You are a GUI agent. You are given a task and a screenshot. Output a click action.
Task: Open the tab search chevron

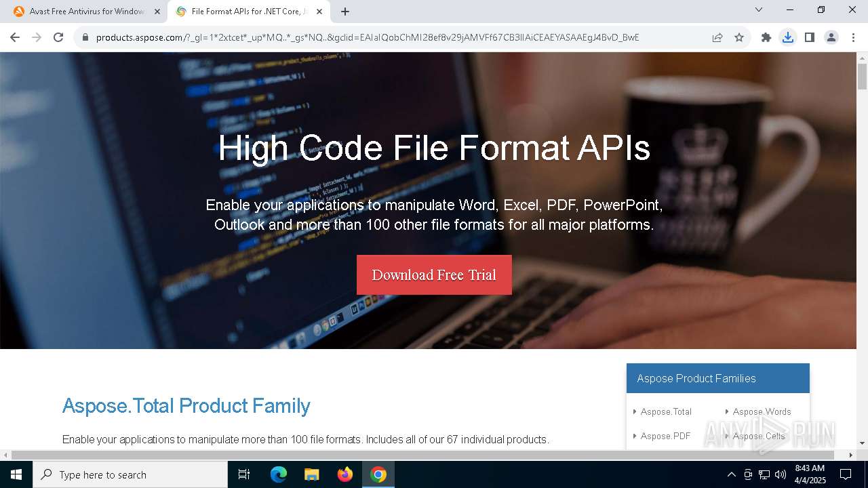tap(759, 9)
